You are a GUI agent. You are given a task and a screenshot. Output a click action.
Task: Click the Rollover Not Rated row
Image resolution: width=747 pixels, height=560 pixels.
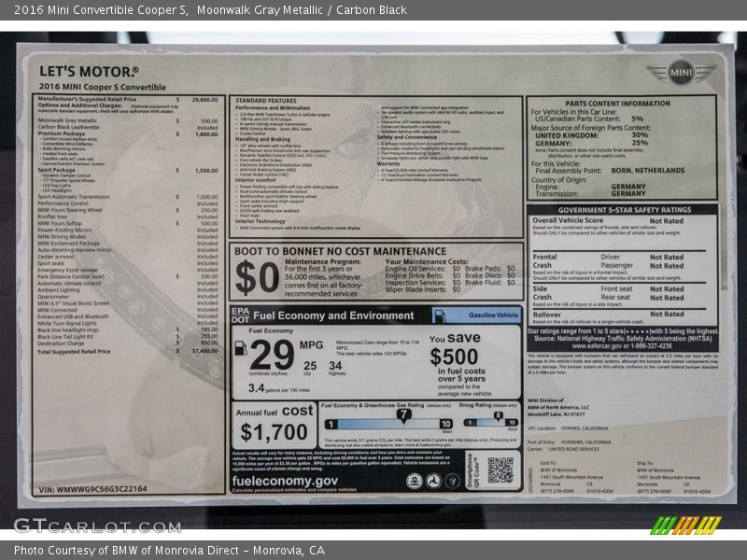pyautogui.click(x=608, y=315)
